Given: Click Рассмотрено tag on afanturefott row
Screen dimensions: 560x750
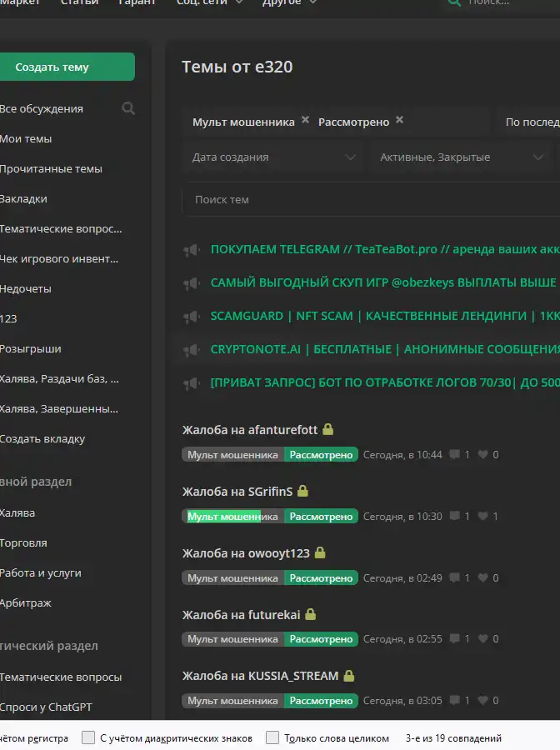Looking at the screenshot, I should coord(321,454).
